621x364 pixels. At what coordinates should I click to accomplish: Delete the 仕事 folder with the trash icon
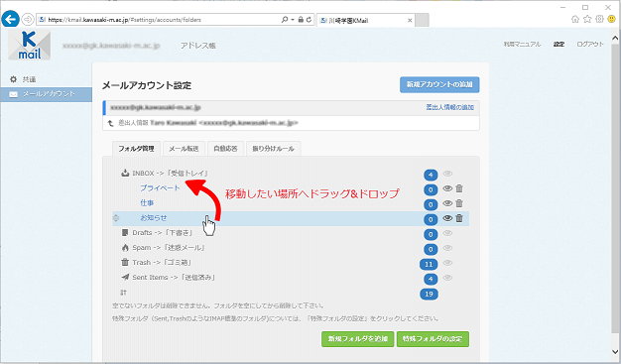pos(459,203)
